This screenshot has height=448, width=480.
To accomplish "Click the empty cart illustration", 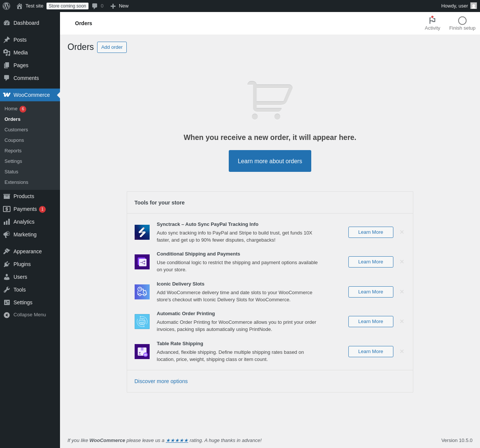I will pyautogui.click(x=270, y=100).
